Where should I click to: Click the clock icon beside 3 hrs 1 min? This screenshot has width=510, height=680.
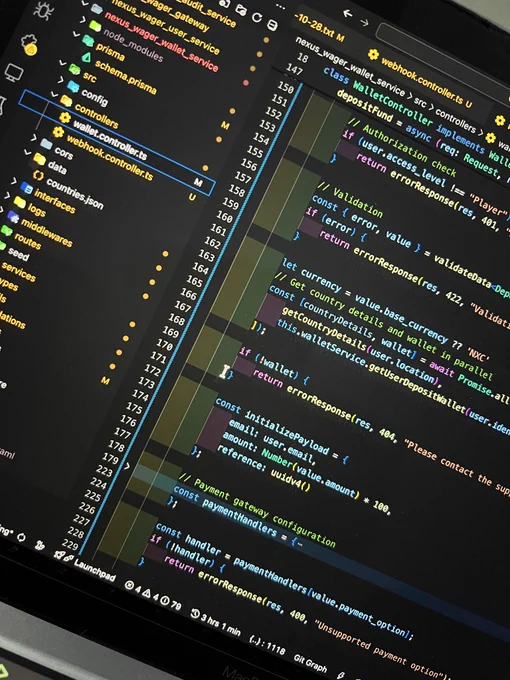pyautogui.click(x=195, y=613)
